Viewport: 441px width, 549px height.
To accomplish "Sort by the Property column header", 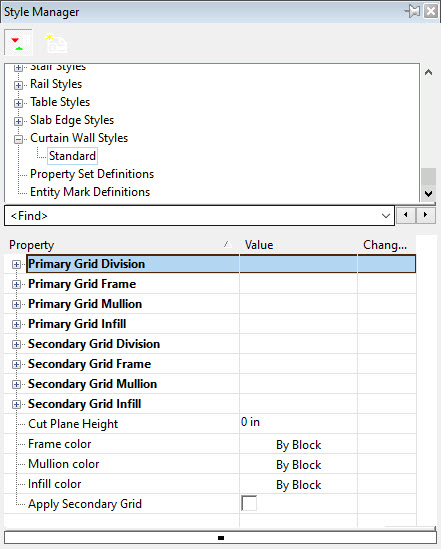I will tap(121, 245).
